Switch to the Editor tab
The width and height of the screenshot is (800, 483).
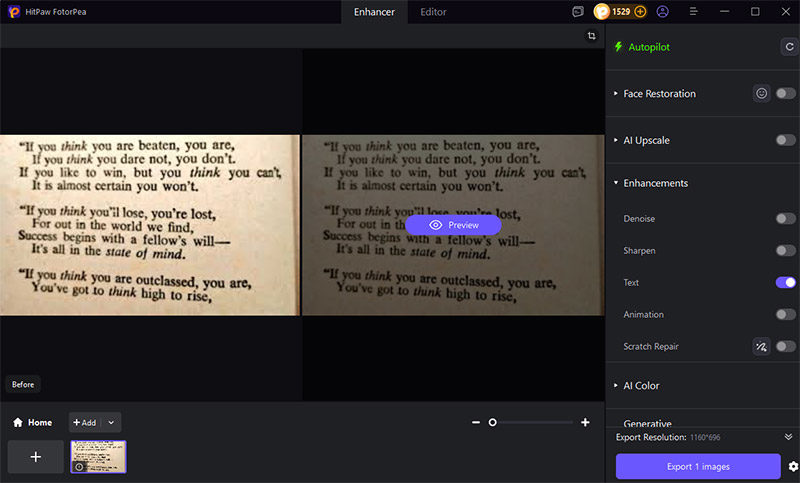pyautogui.click(x=433, y=12)
